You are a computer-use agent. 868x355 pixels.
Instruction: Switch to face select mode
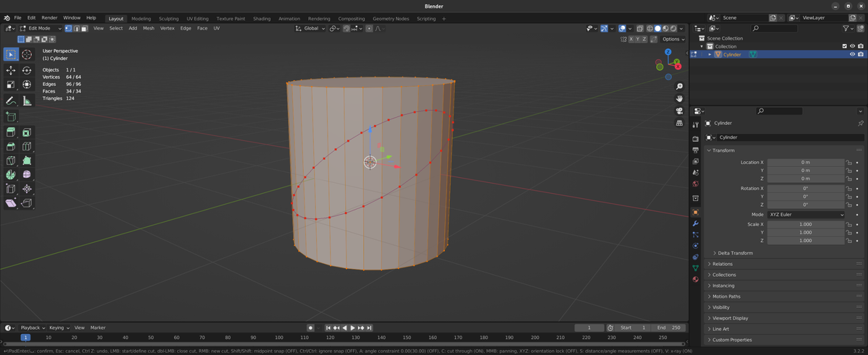[84, 28]
